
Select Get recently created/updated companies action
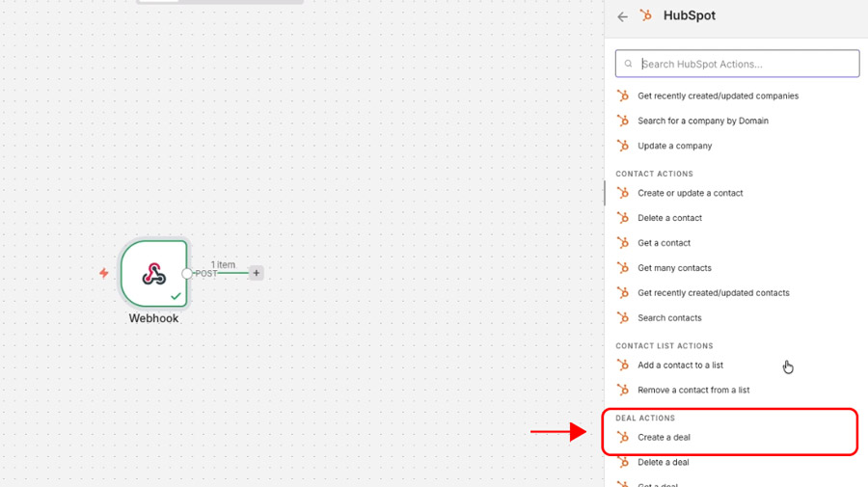point(718,96)
